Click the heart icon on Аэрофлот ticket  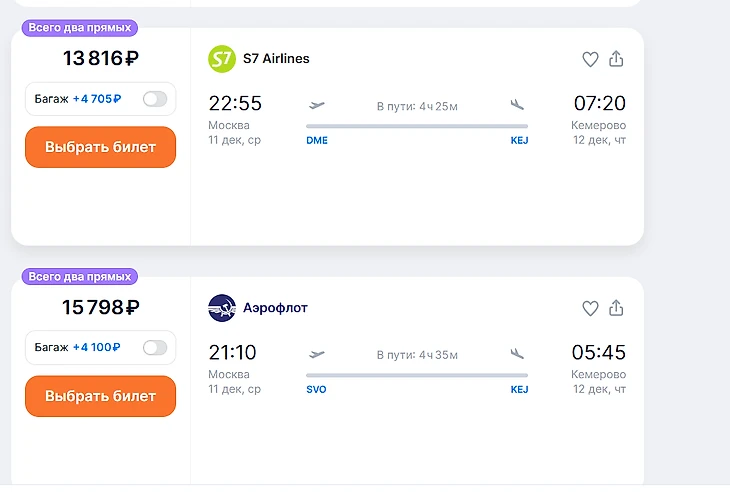click(x=590, y=308)
